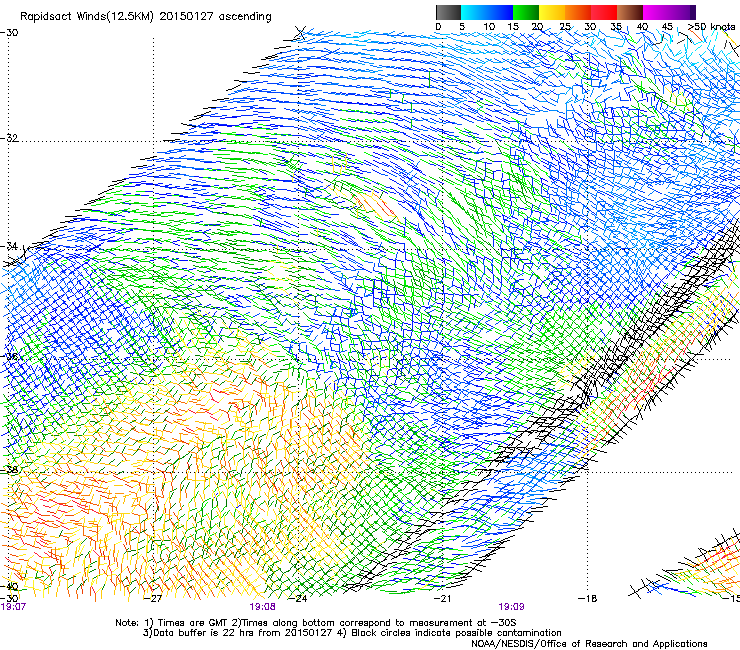Click the '25' legend tick label

[565, 27]
